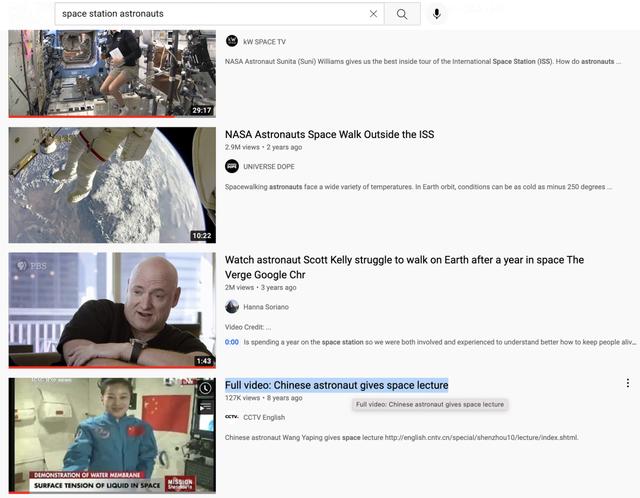Open the UNIVERSE DOPE channel avatar
This screenshot has height=498, width=640.
[232, 166]
